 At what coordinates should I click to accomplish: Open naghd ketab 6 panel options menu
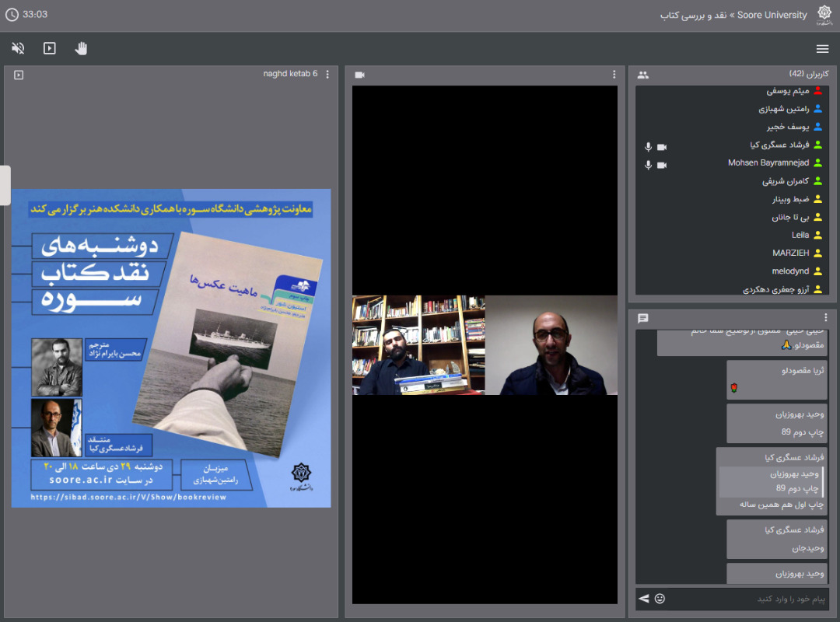pyautogui.click(x=327, y=74)
